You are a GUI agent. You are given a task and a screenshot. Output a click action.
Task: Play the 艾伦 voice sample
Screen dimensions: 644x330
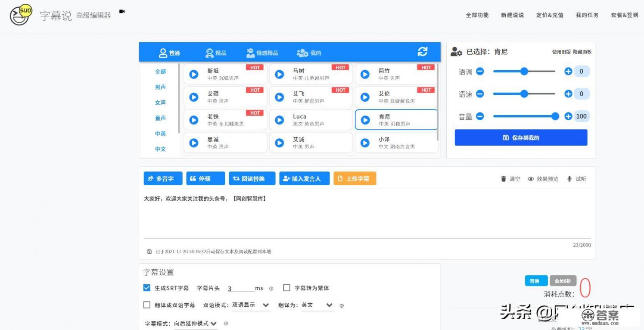coord(365,97)
